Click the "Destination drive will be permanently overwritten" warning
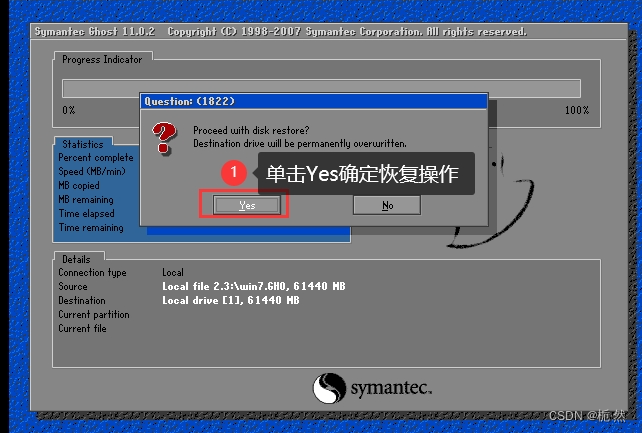This screenshot has height=433, width=642. click(x=300, y=143)
